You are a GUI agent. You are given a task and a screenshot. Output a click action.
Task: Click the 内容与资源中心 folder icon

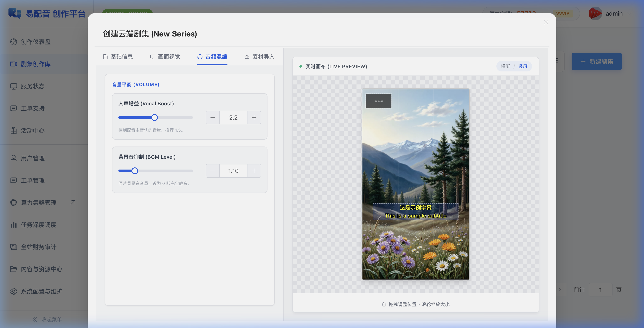(x=13, y=269)
